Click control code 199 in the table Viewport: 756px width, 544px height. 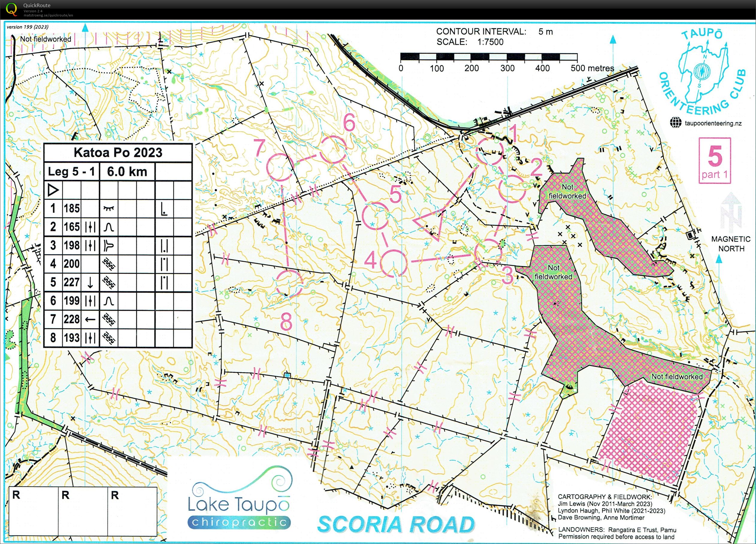point(72,301)
